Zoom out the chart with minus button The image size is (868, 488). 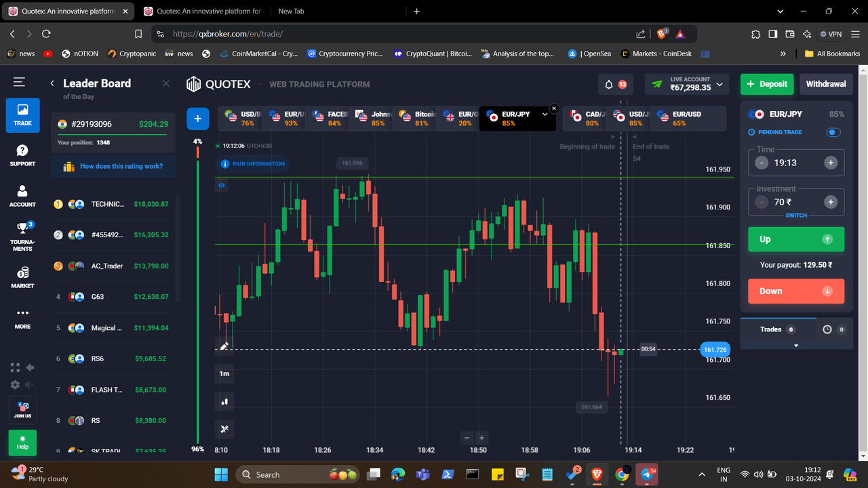tap(467, 438)
